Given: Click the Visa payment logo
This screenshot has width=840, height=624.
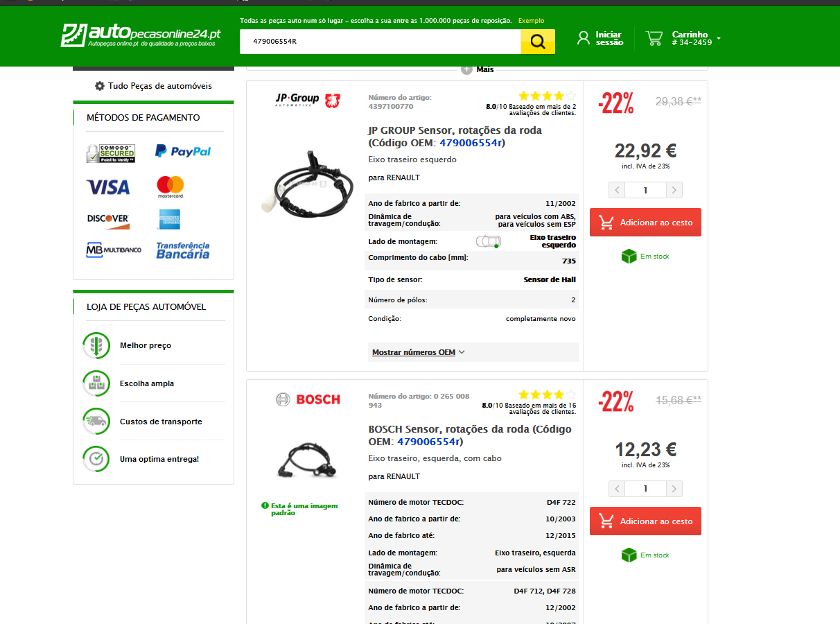Looking at the screenshot, I should click(108, 187).
